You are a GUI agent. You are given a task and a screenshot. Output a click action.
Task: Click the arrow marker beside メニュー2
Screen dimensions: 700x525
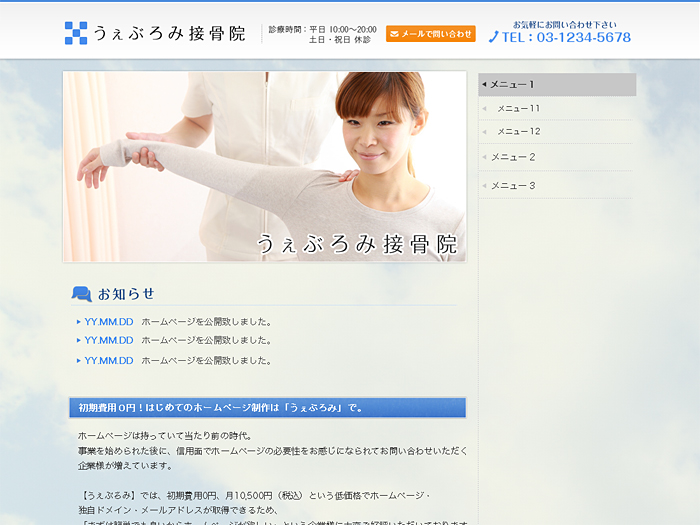(484, 157)
